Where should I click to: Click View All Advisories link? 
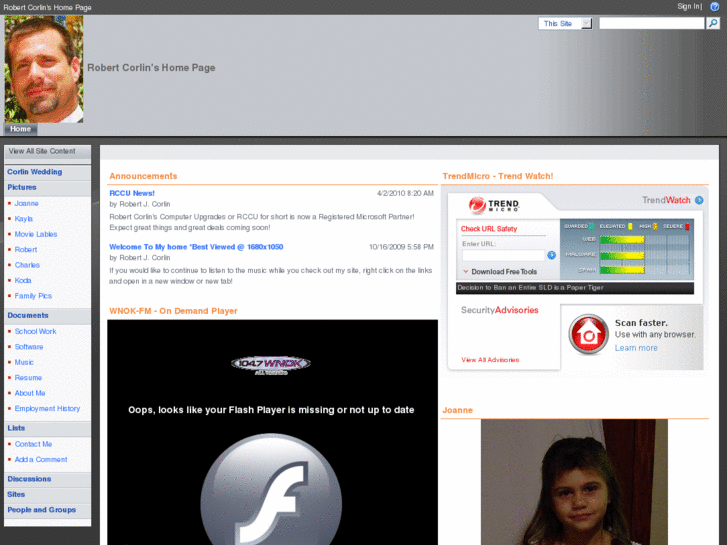(x=490, y=360)
